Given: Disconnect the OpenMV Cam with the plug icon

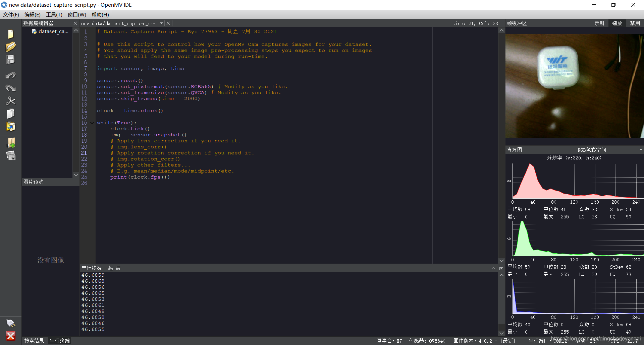Looking at the screenshot, I should (11, 323).
